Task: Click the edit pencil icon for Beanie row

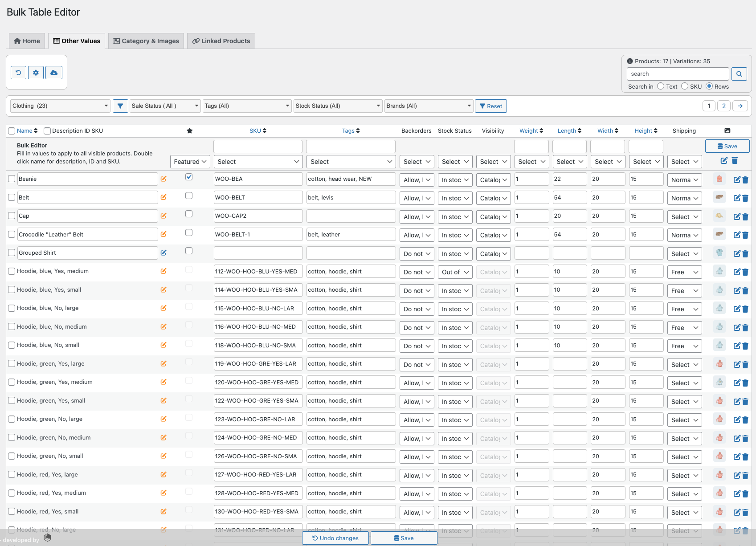Action: pyautogui.click(x=737, y=179)
